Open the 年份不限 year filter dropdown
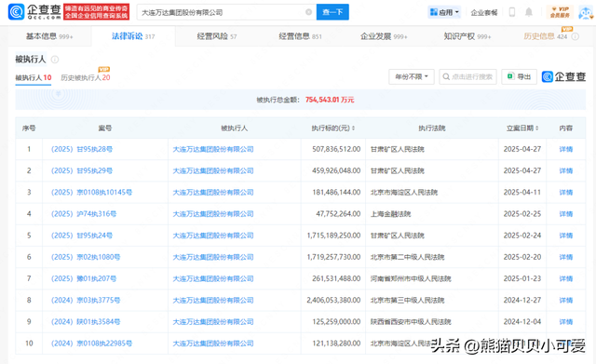The width and height of the screenshot is (596, 364). click(x=412, y=76)
